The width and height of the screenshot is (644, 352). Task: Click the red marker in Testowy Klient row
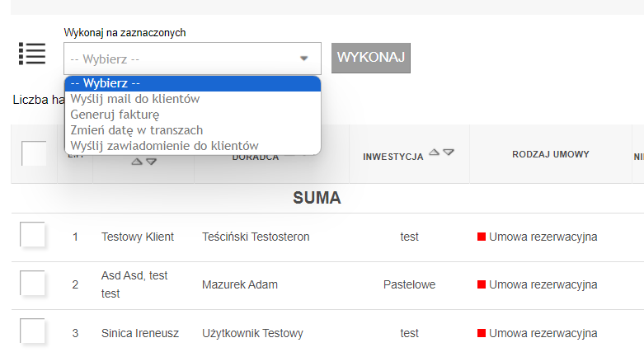[482, 237]
